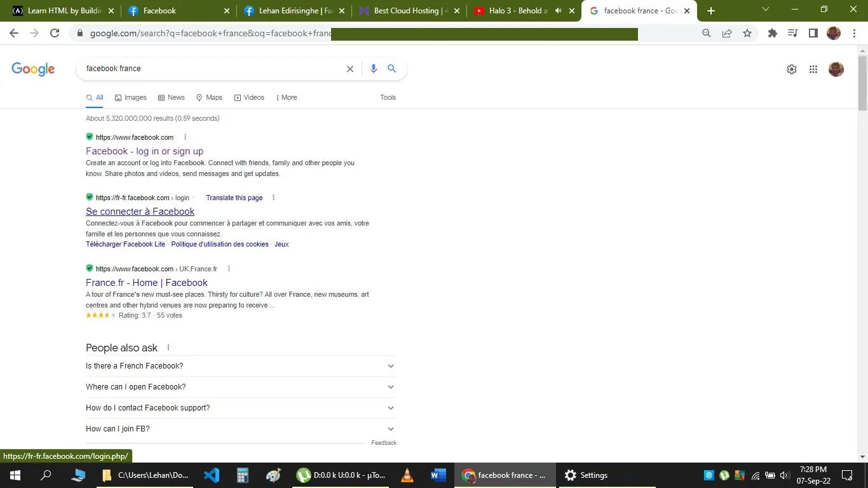Click the Feedback link under People also ask
This screenshot has width=868, height=488.
click(x=384, y=443)
